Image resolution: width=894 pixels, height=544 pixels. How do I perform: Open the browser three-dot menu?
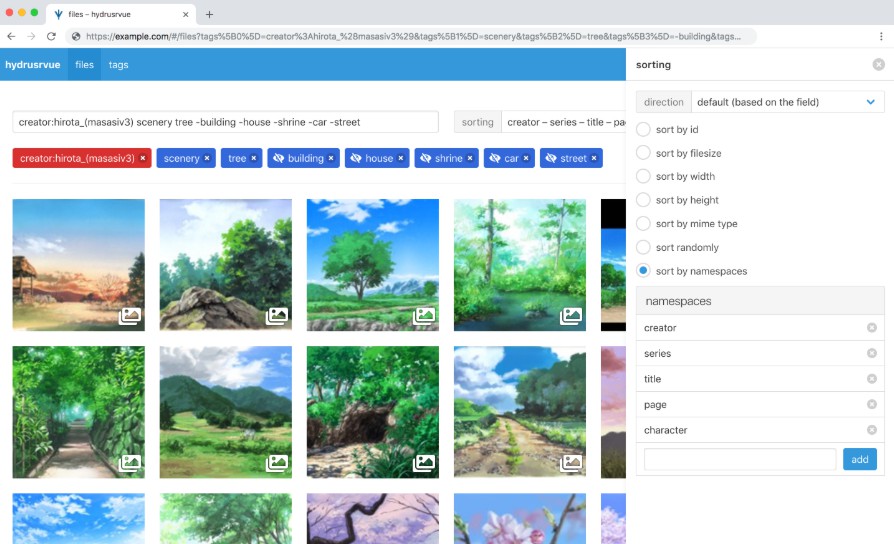tap(881, 36)
